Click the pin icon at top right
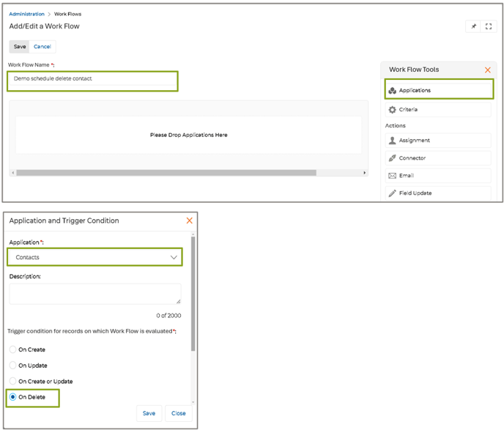Image resolution: width=504 pixels, height=430 pixels. [473, 26]
